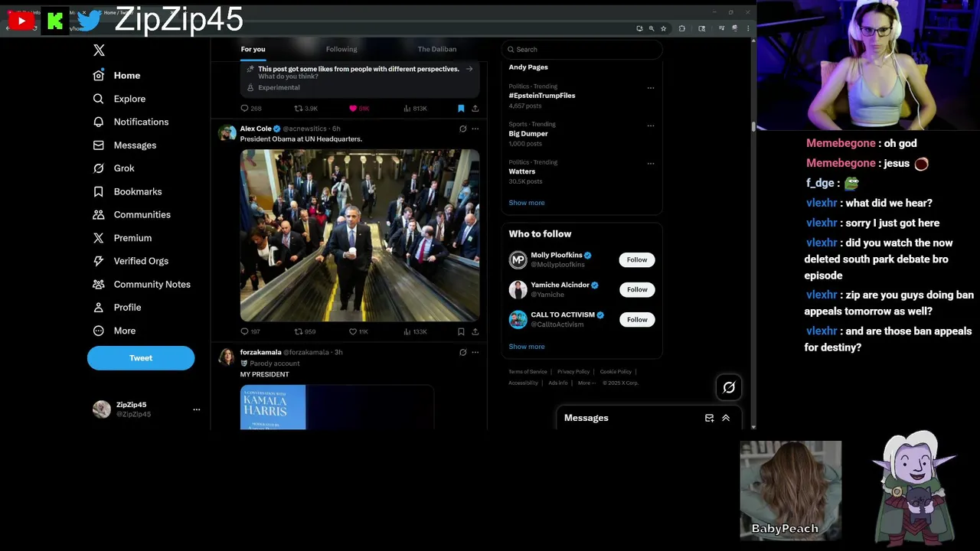Bookmark this page star in browser toolbar
Viewport: 980px width, 551px height.
(x=664, y=28)
